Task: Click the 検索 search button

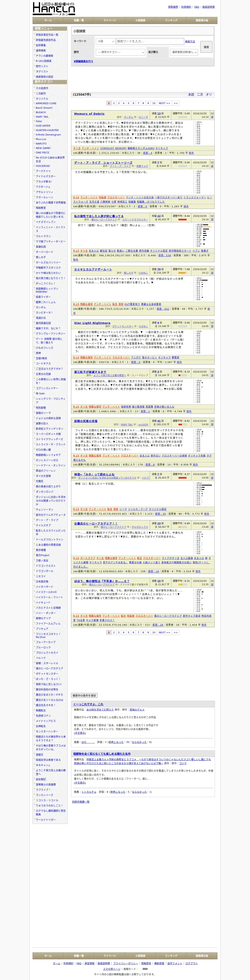Action: (206, 47)
